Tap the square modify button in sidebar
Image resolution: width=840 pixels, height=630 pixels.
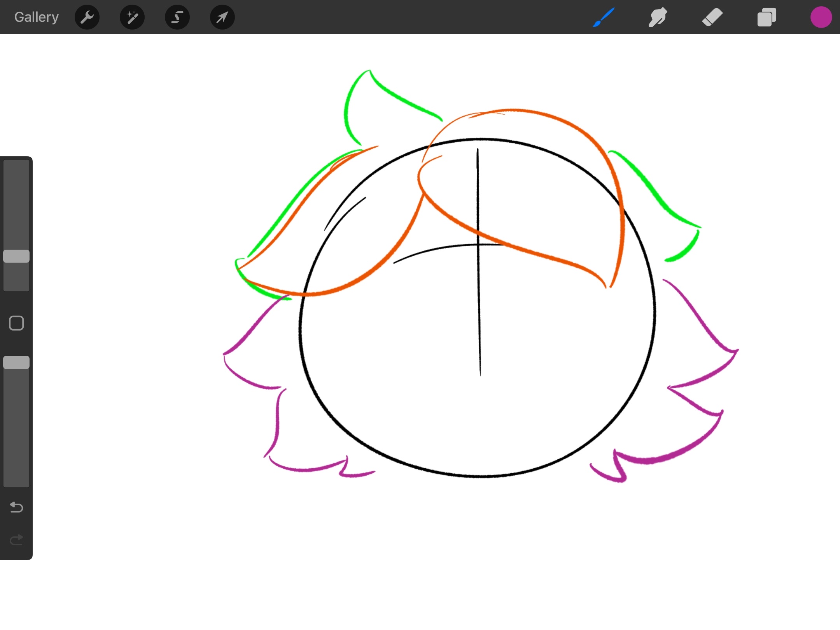pyautogui.click(x=16, y=323)
